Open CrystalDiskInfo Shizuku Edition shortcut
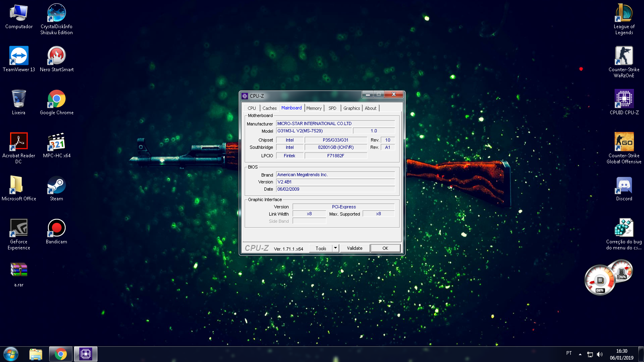This screenshot has height=362, width=644. pyautogui.click(x=56, y=19)
